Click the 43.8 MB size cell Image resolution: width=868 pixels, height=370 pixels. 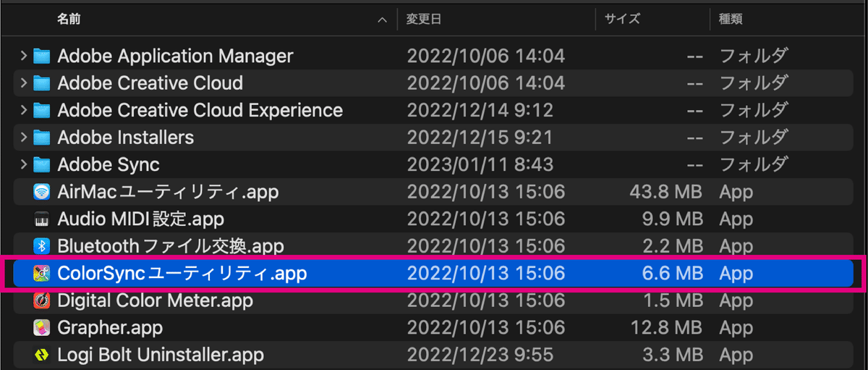point(665,192)
